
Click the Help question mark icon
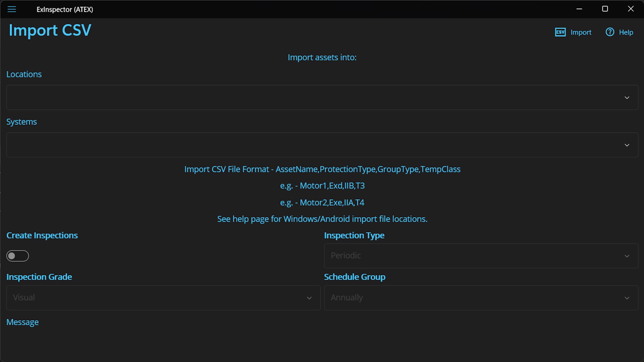pyautogui.click(x=609, y=32)
